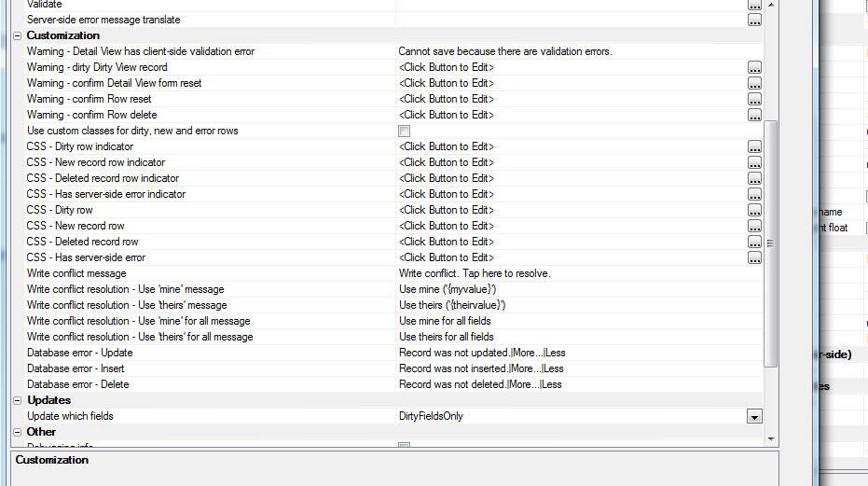Open editor for CSS Has server-side error
This screenshot has width=868, height=486.
pos(754,257)
